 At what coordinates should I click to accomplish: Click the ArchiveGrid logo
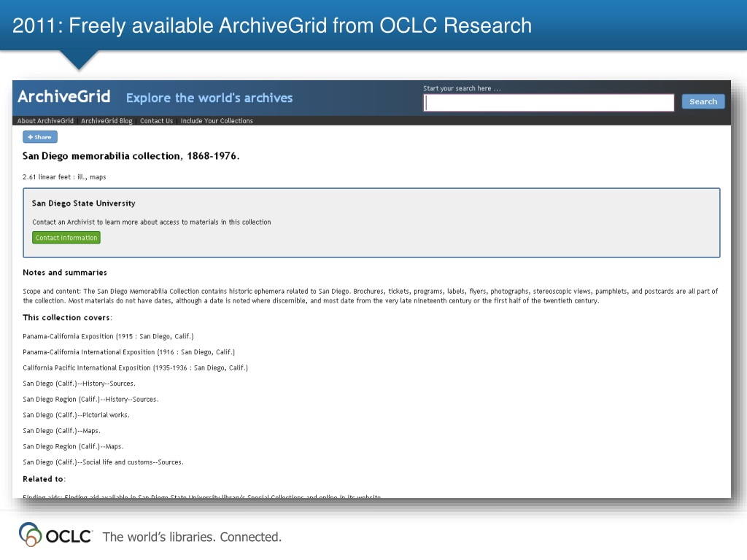pyautogui.click(x=64, y=97)
